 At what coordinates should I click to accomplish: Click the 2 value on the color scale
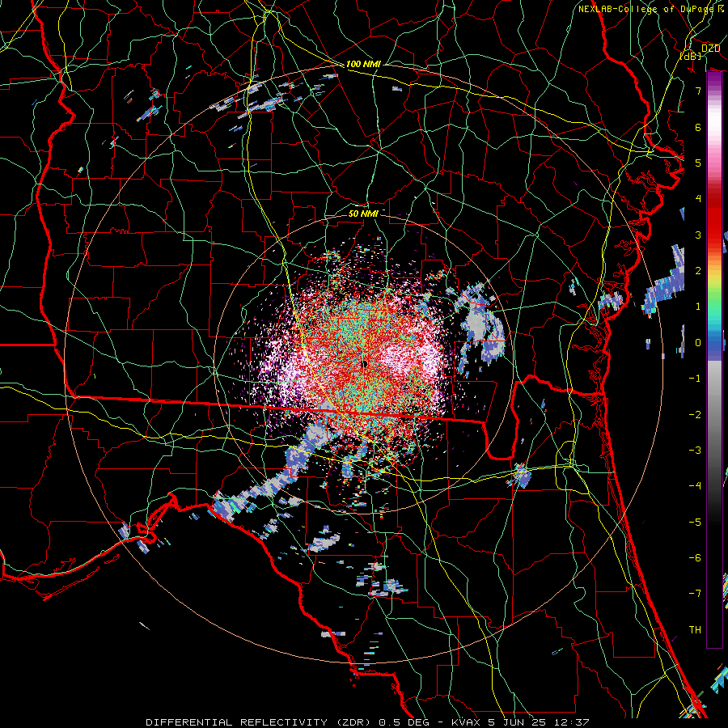(698, 271)
